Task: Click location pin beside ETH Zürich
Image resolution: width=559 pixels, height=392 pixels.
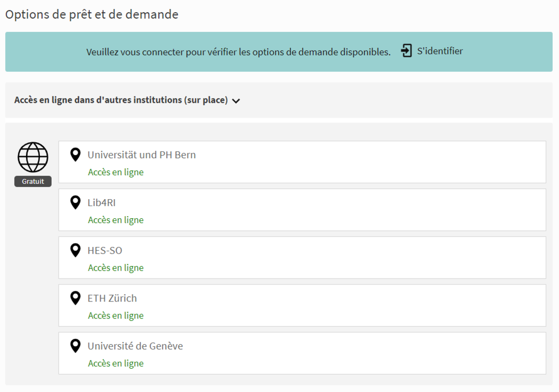Action: tap(76, 298)
